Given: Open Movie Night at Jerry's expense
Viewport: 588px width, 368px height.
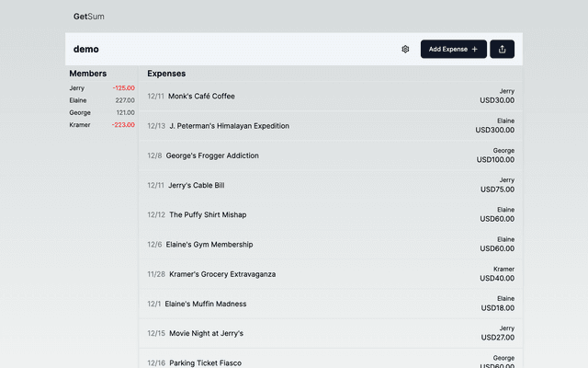Looking at the screenshot, I should pos(206,333).
